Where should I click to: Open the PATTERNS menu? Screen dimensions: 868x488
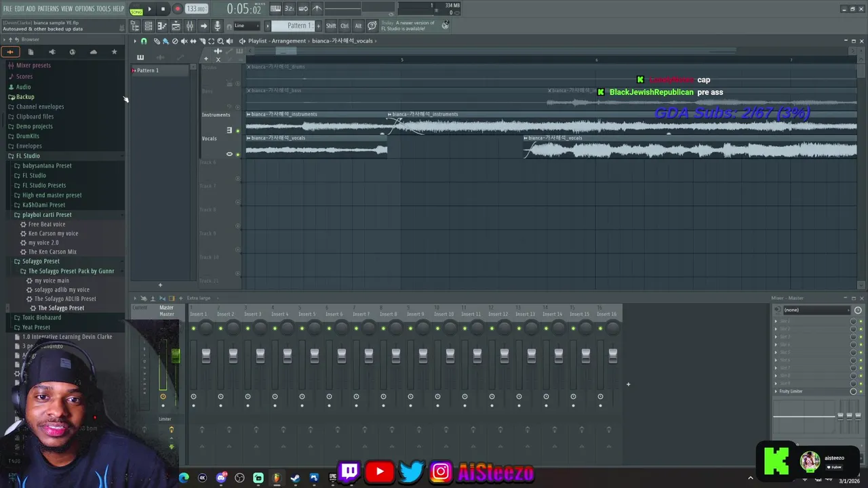pos(48,9)
